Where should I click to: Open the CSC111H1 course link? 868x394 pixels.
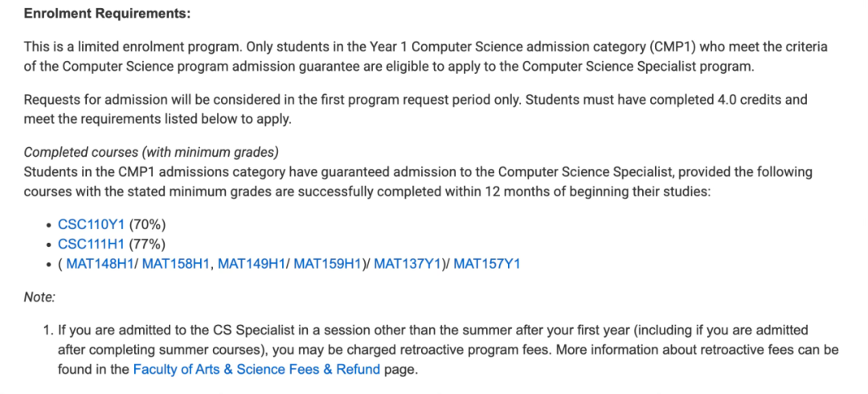click(x=92, y=244)
